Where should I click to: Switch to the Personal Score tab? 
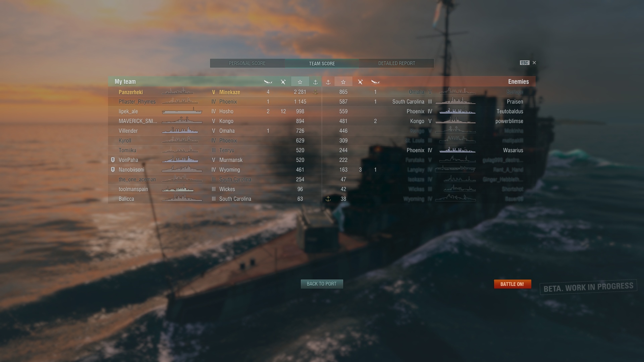pyautogui.click(x=247, y=63)
